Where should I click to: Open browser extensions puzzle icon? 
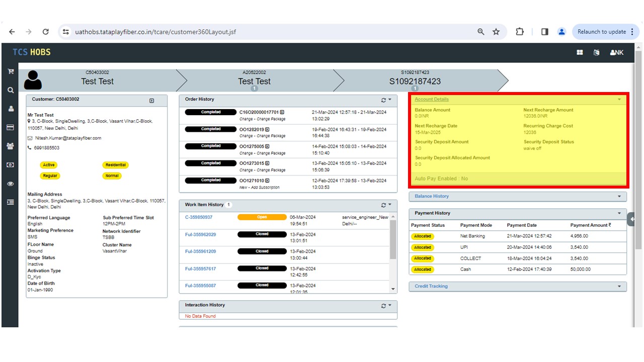coord(520,32)
